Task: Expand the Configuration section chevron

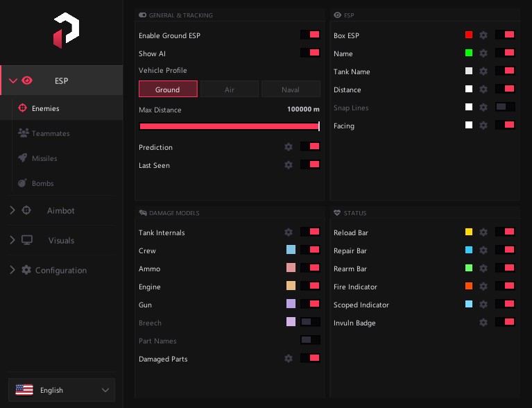Action: pos(12,270)
